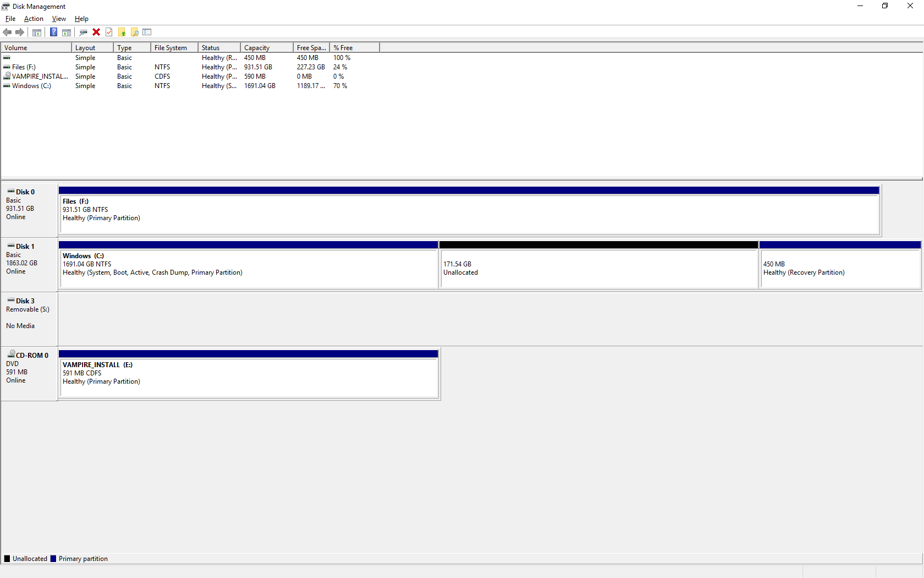Screen dimensions: 924x578
Task: Toggle Show/Hide Console Tree icon
Action: tap(37, 32)
